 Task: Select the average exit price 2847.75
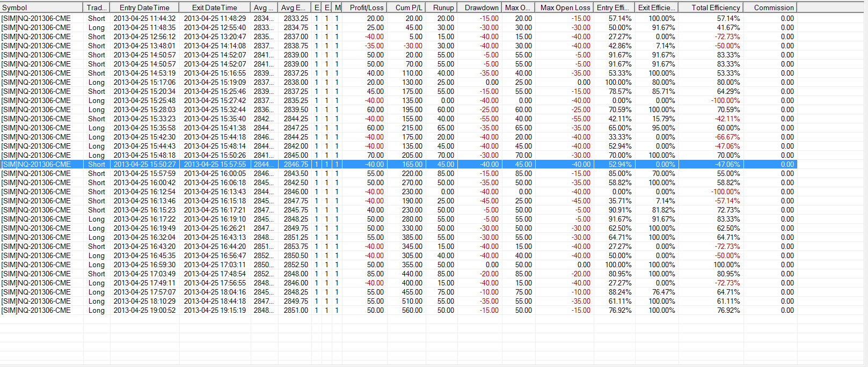click(x=296, y=201)
